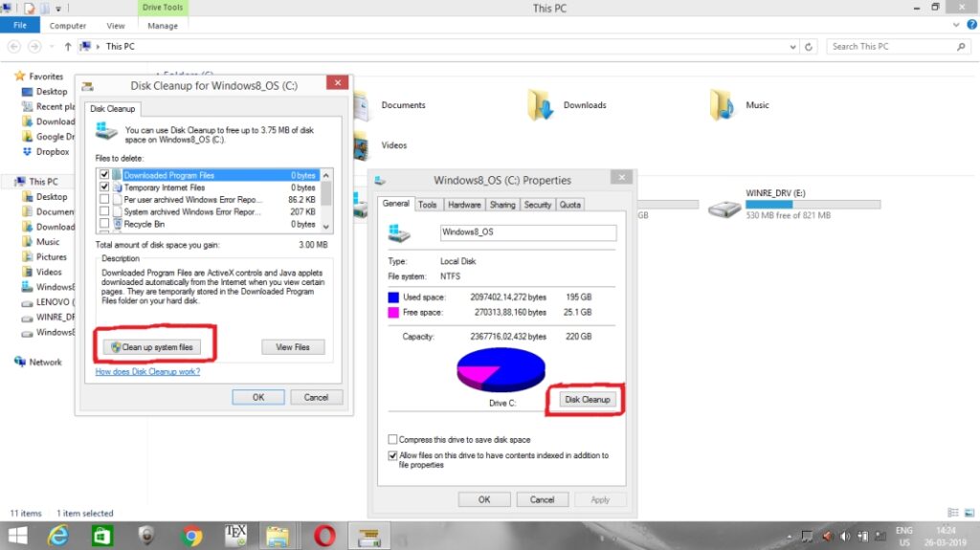Uncheck Downloaded Program Files checkbox
Viewport: 980px width, 550px height.
tap(104, 175)
